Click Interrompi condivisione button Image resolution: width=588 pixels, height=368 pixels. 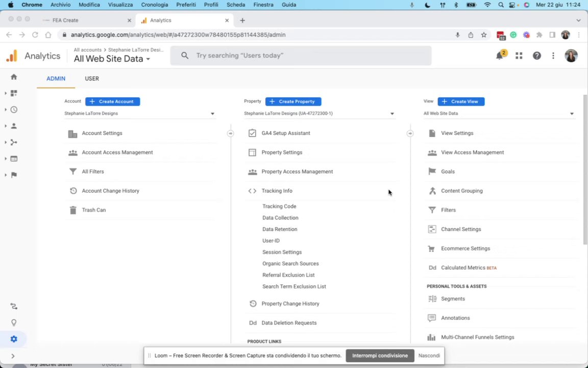coord(380,356)
